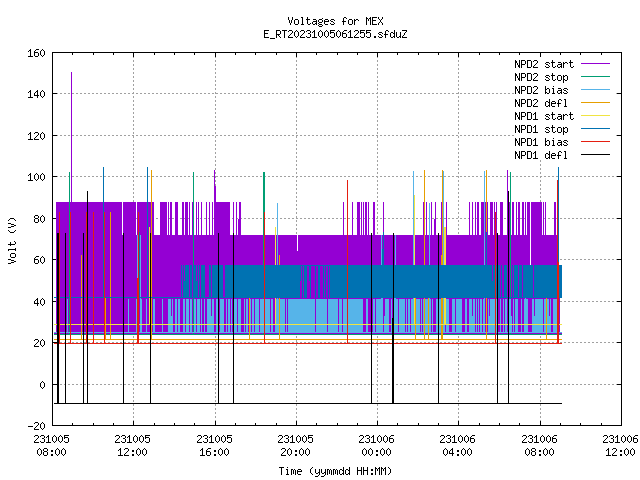
Task: Click the 231006 00:00 time tick label
Action: [x=376, y=445]
